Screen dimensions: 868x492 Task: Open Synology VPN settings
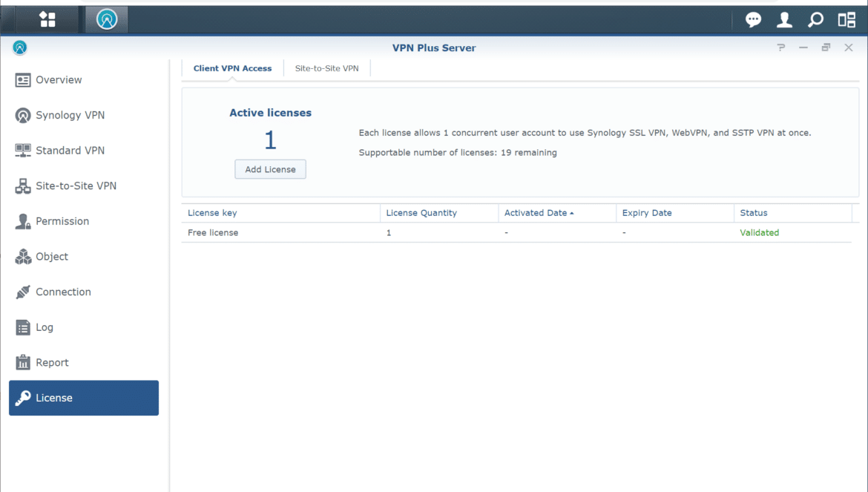84,116
